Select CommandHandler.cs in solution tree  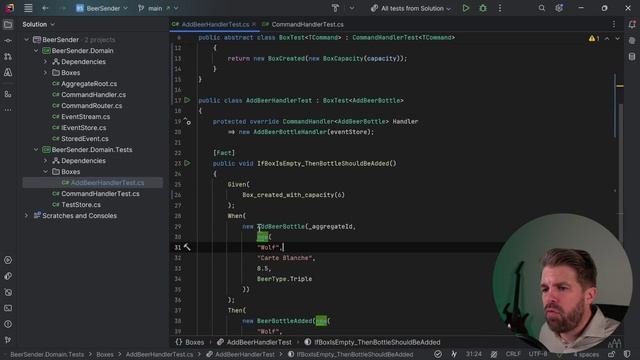tap(93, 95)
